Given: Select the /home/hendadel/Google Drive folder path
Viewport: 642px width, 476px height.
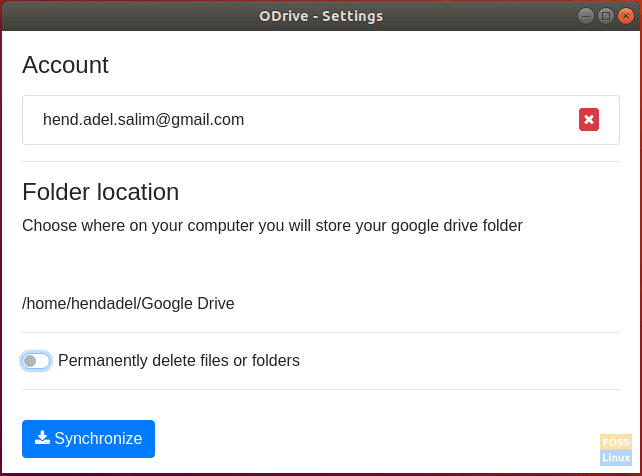Looking at the screenshot, I should click(x=128, y=303).
